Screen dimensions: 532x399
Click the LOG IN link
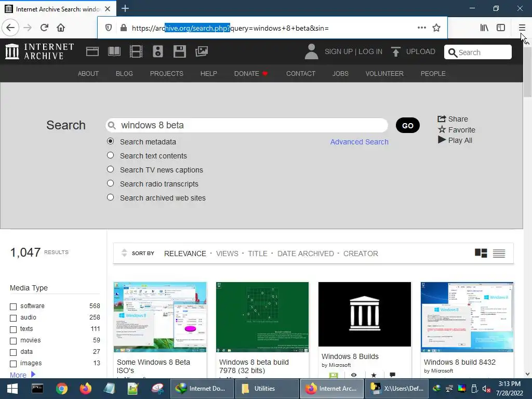tap(370, 51)
